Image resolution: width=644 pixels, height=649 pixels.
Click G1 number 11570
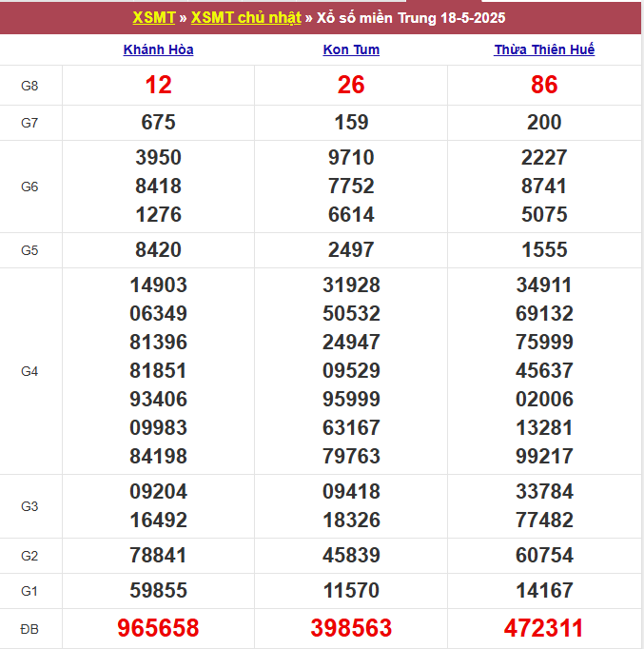coord(351,591)
